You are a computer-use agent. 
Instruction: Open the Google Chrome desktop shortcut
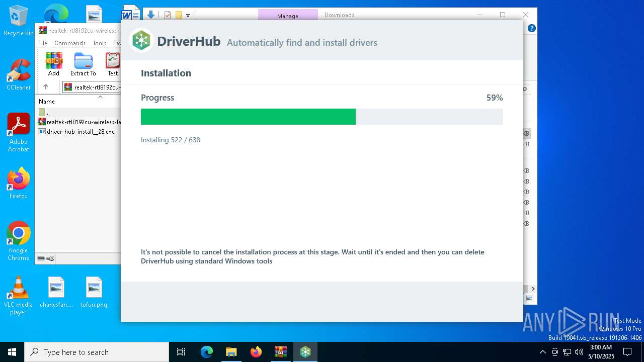point(19,241)
